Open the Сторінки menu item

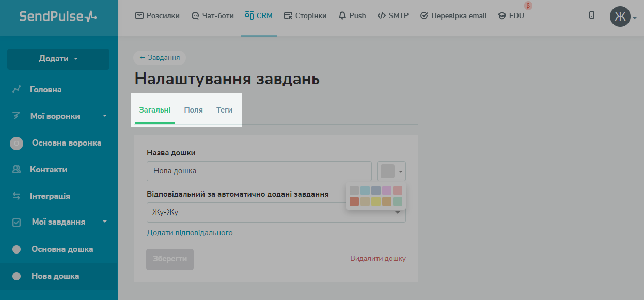(305, 15)
